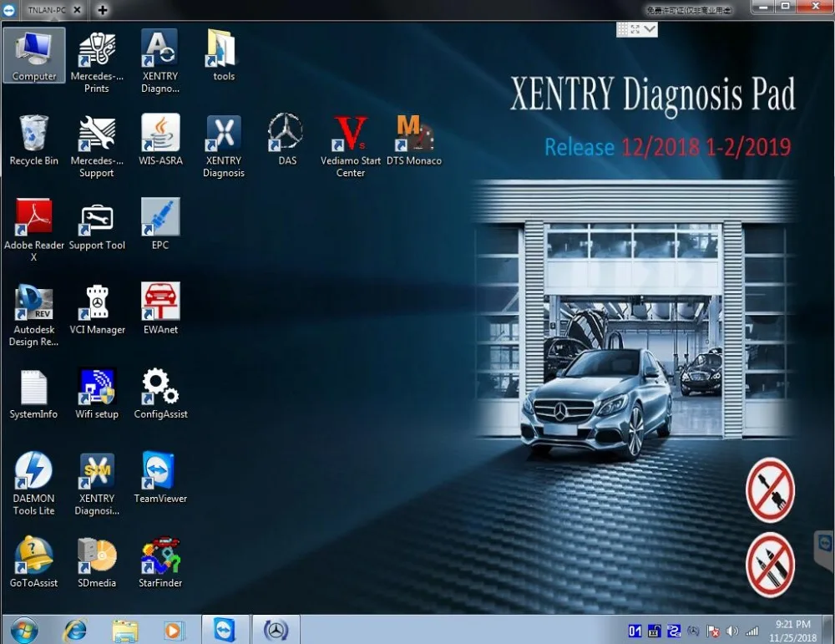Open VCI Manager desktop icon

(x=97, y=303)
